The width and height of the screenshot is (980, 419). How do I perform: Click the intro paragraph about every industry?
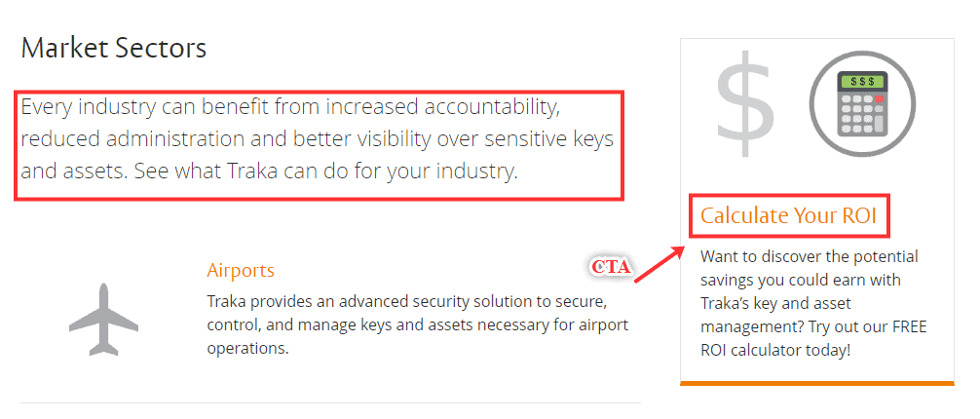(317, 139)
